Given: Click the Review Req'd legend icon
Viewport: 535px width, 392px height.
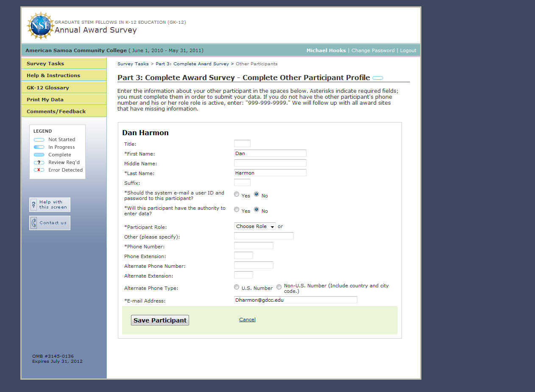Looking at the screenshot, I should (39, 162).
